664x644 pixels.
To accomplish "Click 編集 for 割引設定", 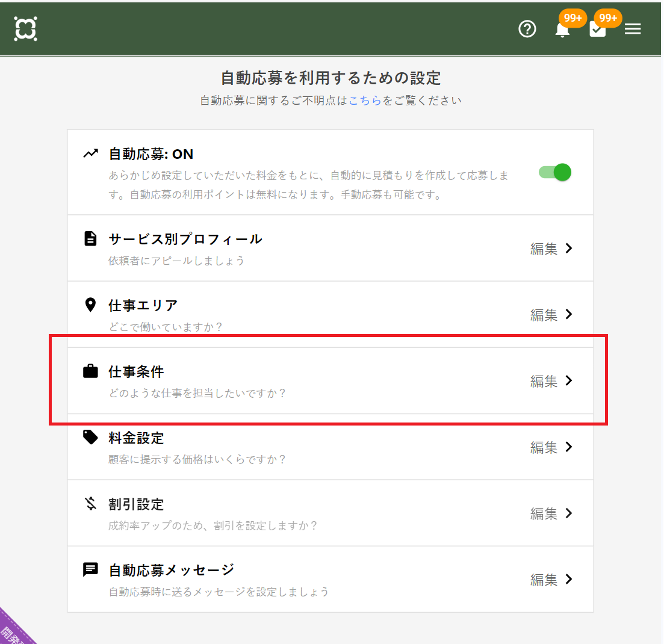I will [x=544, y=513].
